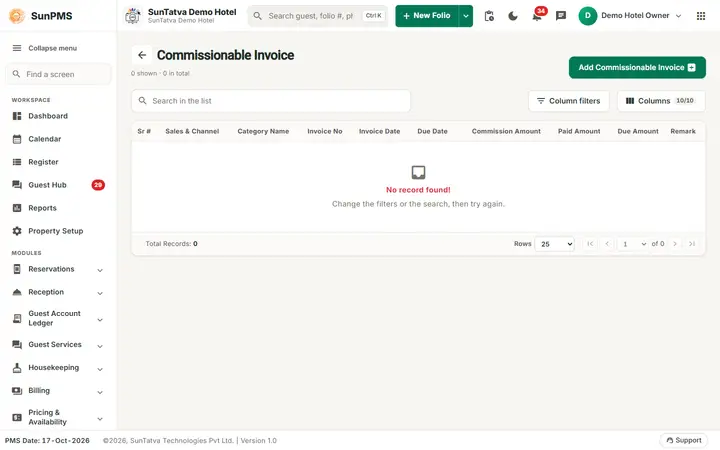Click the New Folio button
The width and height of the screenshot is (720, 450).
(427, 16)
